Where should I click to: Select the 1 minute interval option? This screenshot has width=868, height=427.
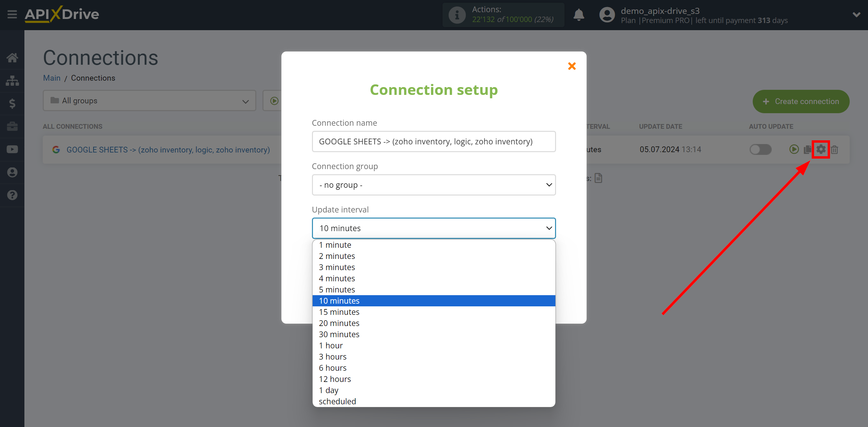coord(334,244)
